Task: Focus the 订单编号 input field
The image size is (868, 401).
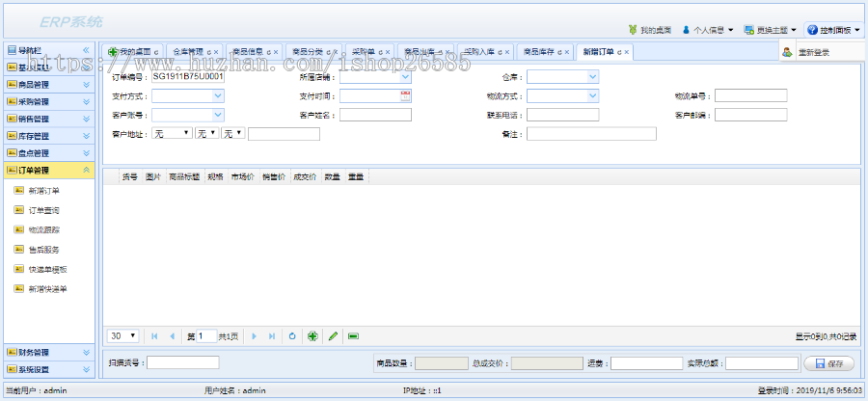Action: 188,77
